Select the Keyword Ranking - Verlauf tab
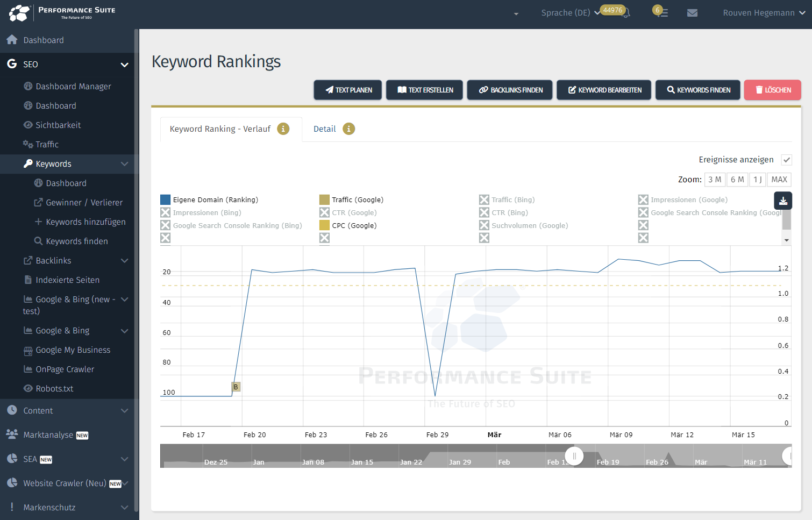The width and height of the screenshot is (812, 520). coord(220,129)
